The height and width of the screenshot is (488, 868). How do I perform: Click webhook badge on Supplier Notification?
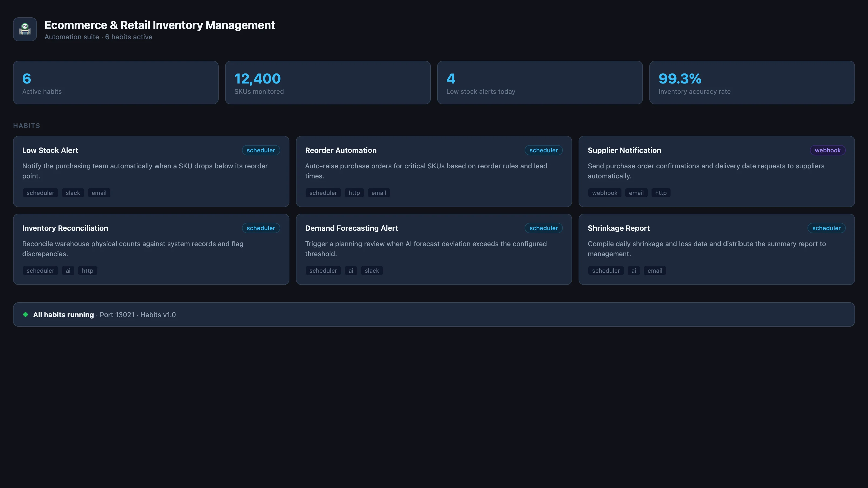(828, 150)
